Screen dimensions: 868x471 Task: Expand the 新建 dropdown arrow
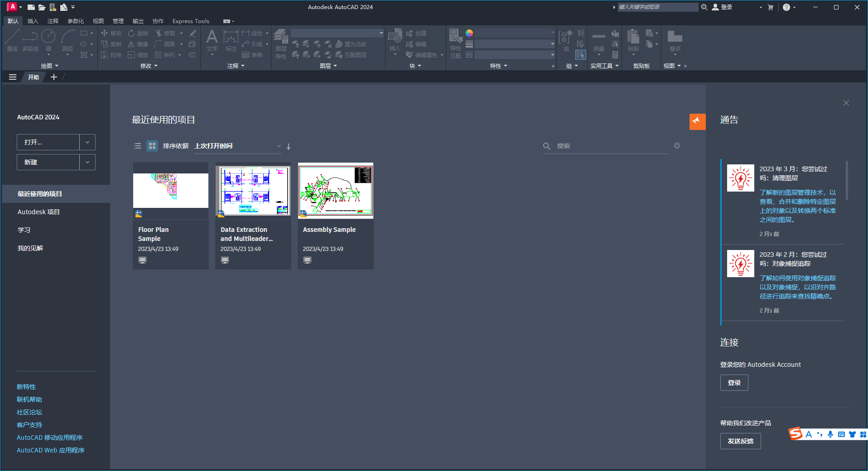click(87, 162)
